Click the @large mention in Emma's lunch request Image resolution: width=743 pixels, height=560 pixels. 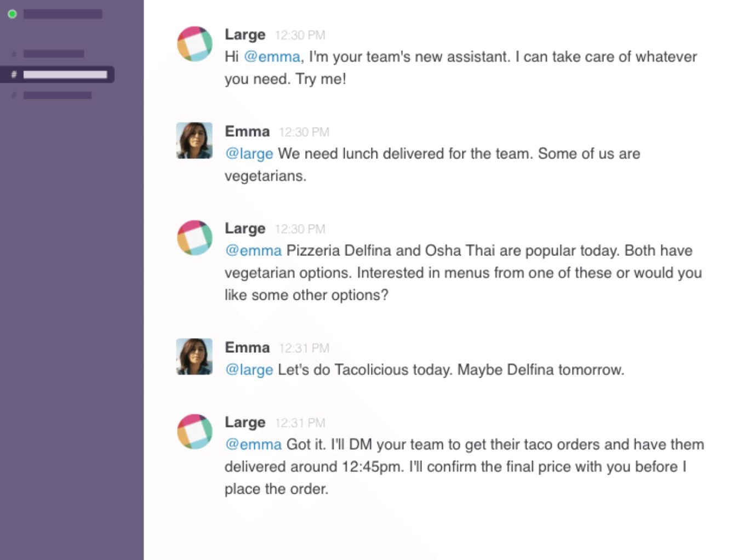coord(249,154)
